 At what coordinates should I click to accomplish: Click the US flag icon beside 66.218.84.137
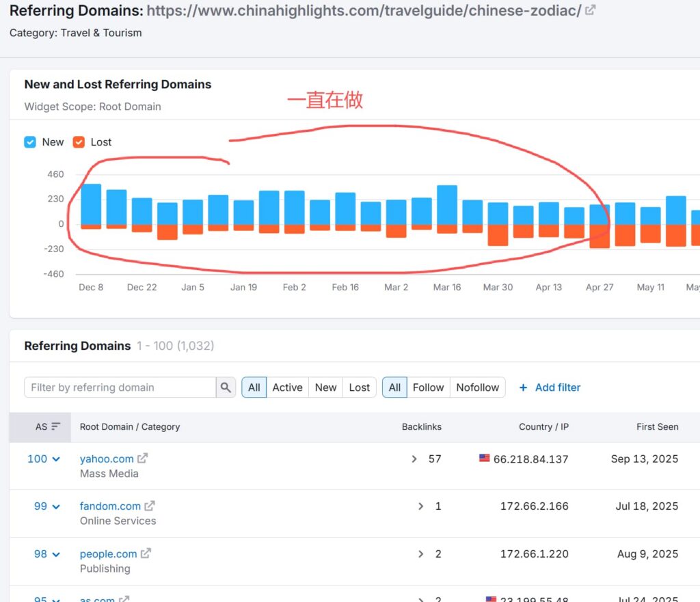tap(485, 458)
